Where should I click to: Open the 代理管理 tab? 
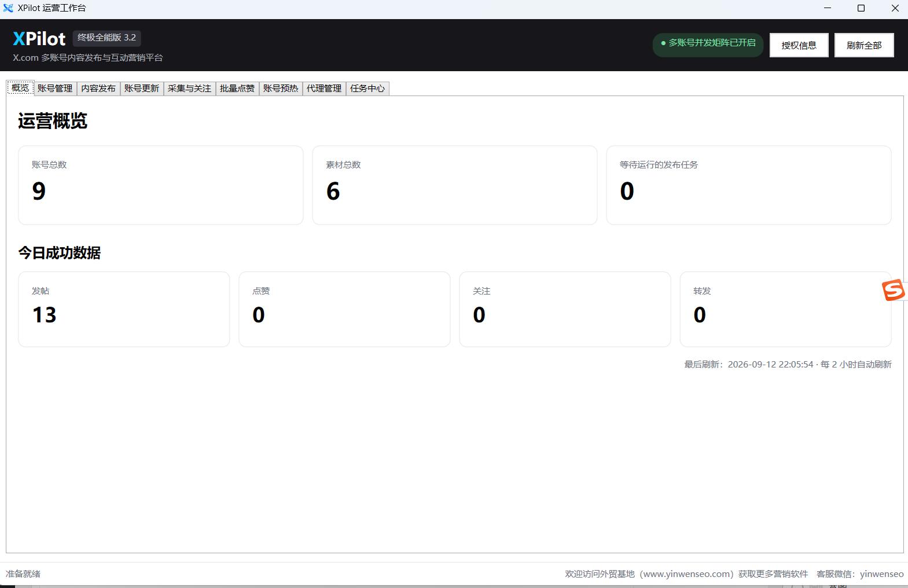click(x=324, y=89)
